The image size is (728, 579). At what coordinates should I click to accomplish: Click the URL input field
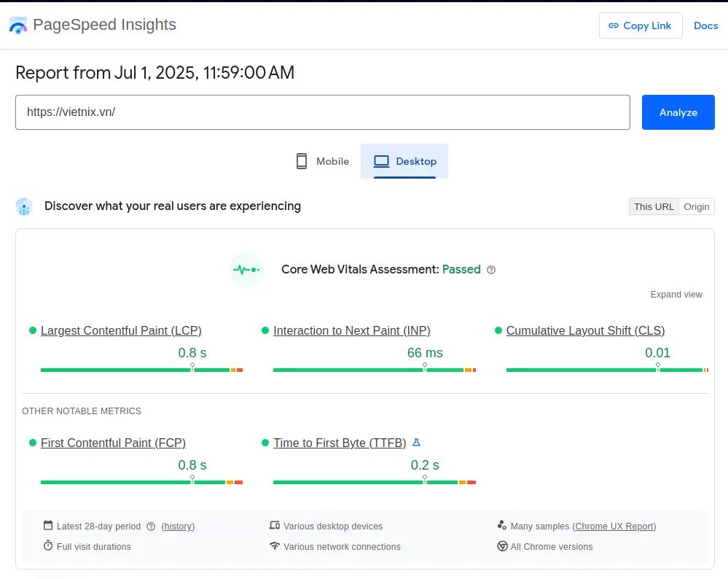coord(322,112)
